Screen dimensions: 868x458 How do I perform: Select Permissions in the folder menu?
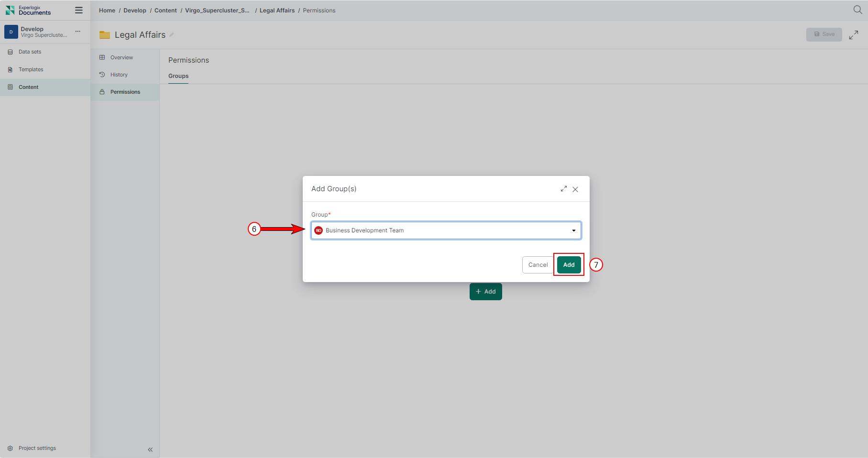tap(125, 92)
